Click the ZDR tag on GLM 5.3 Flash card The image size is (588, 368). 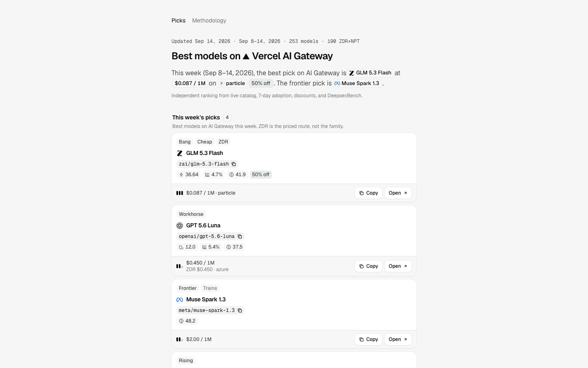(x=223, y=142)
